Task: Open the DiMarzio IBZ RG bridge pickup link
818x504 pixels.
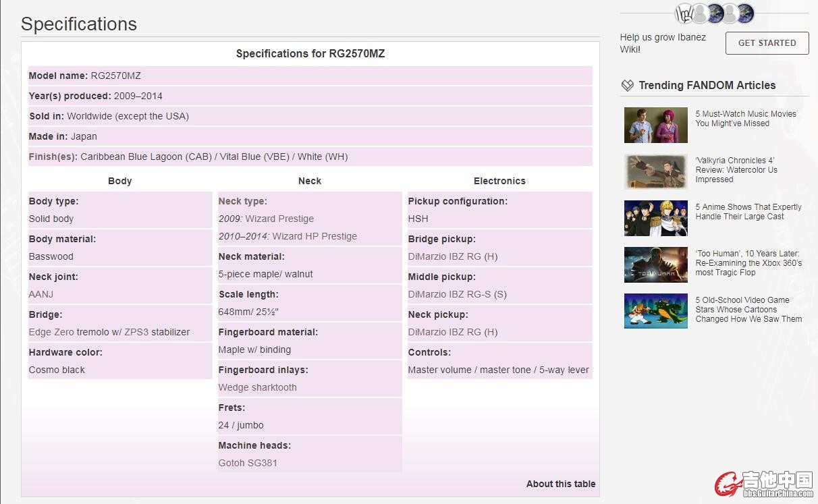Action: [x=453, y=256]
